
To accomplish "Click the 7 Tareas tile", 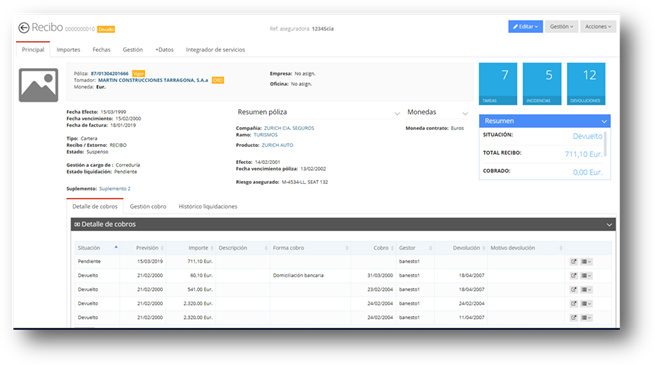I will [498, 84].
